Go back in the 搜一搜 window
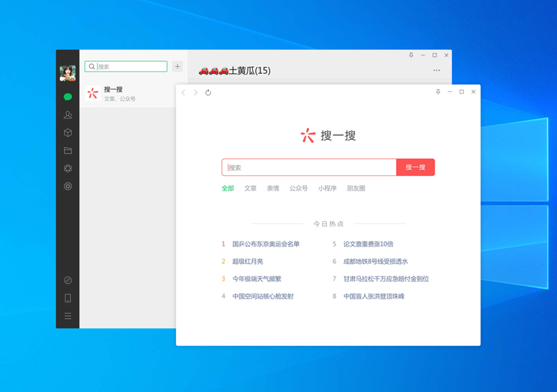This screenshot has height=392, width=557. [x=183, y=93]
